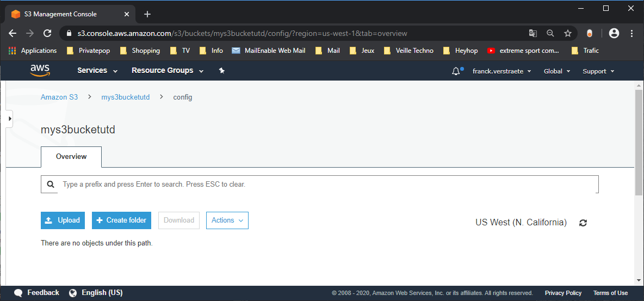644x301 pixels.
Task: Open the Jeux bookmark folder
Action: pyautogui.click(x=362, y=51)
